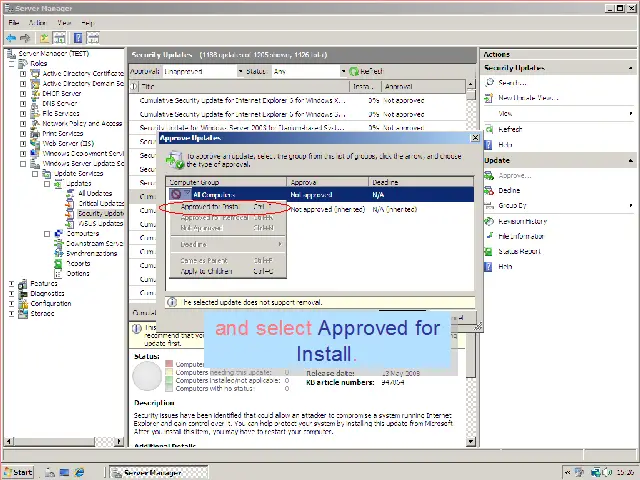Click Search... in the Actions pane
The image size is (640, 480).
(x=512, y=82)
